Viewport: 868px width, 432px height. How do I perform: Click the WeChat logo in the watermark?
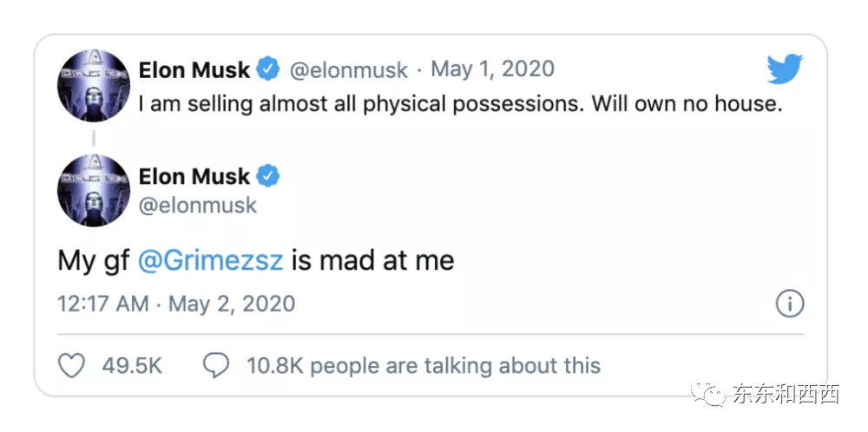713,395
